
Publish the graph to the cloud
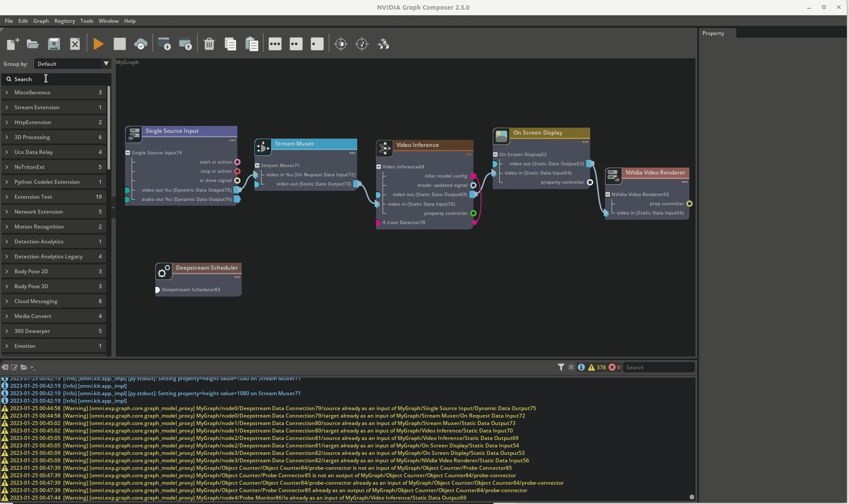(141, 44)
